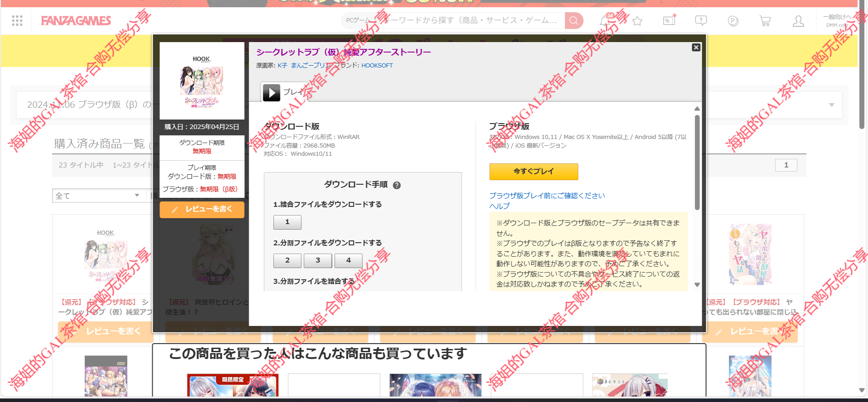Screen dimensions: 868x402
Task: Open ブラウザ版プレイ前にご確認ください link
Action: coord(547,196)
